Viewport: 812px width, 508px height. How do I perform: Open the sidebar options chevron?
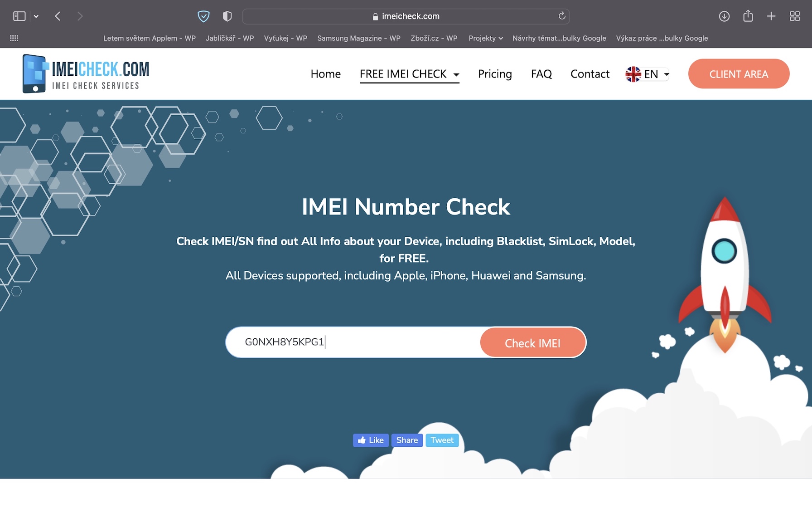36,16
